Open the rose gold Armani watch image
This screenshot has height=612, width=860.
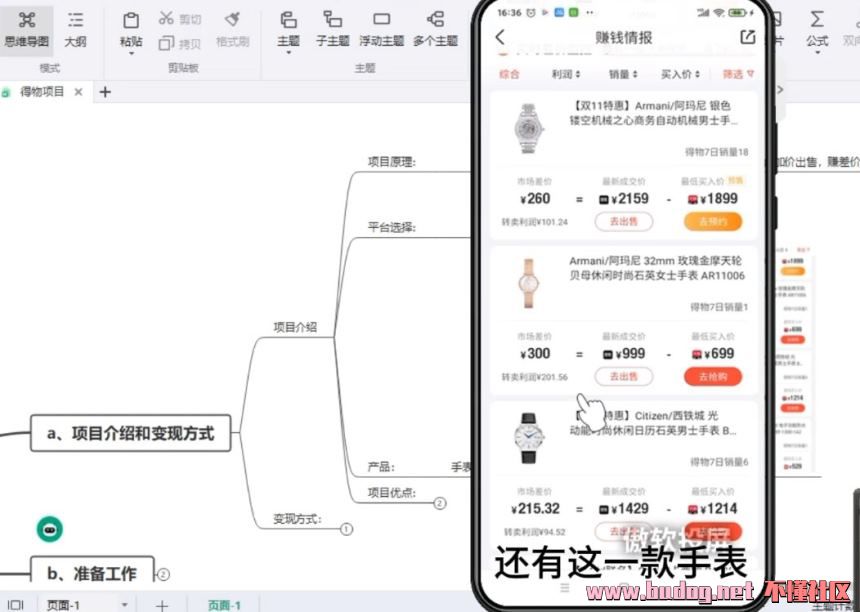point(529,283)
